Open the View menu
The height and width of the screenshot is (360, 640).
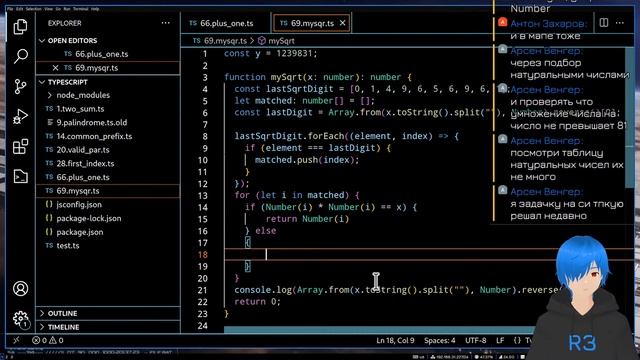point(48,9)
